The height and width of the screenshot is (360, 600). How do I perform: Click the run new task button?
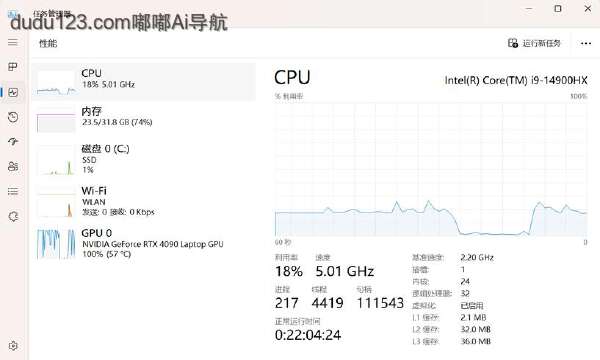(534, 43)
